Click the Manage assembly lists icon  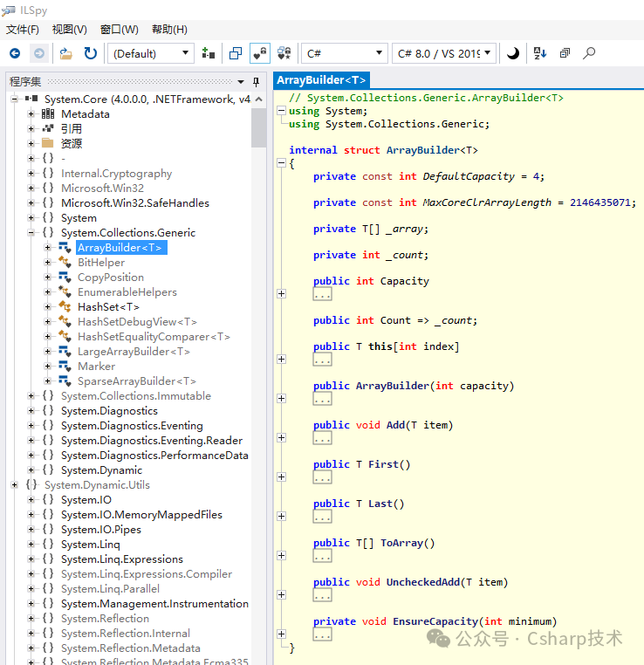pyautogui.click(x=208, y=53)
